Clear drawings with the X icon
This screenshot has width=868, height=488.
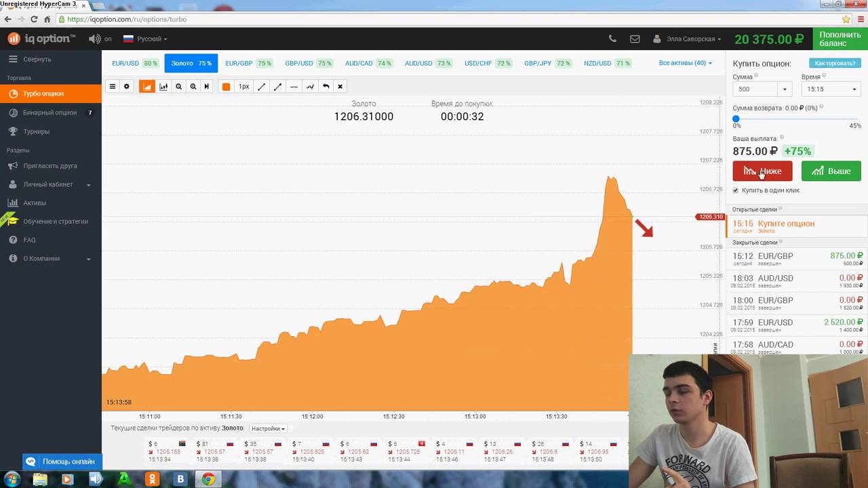pyautogui.click(x=340, y=87)
